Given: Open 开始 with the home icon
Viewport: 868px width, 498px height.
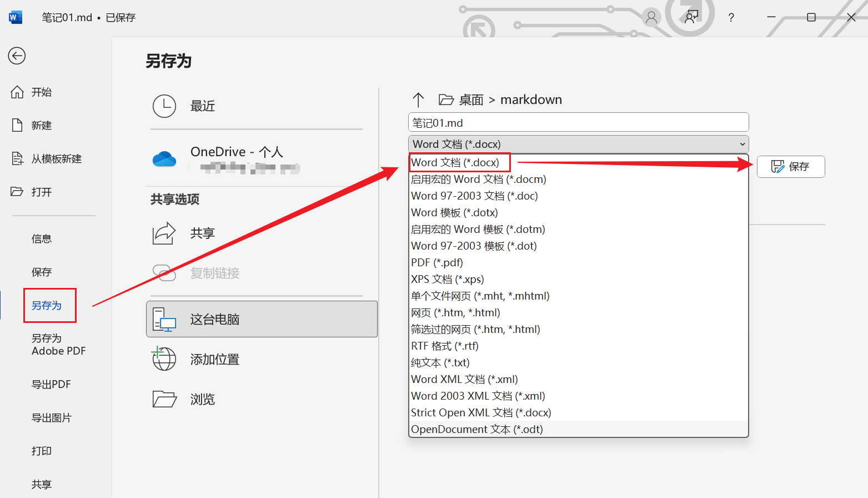Looking at the screenshot, I should [17, 92].
